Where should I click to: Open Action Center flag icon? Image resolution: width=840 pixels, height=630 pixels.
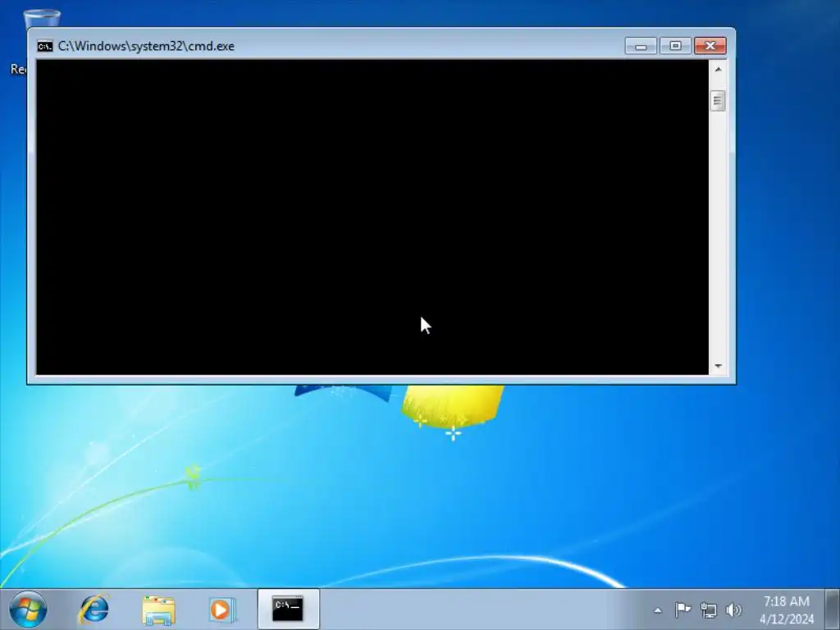(682, 609)
